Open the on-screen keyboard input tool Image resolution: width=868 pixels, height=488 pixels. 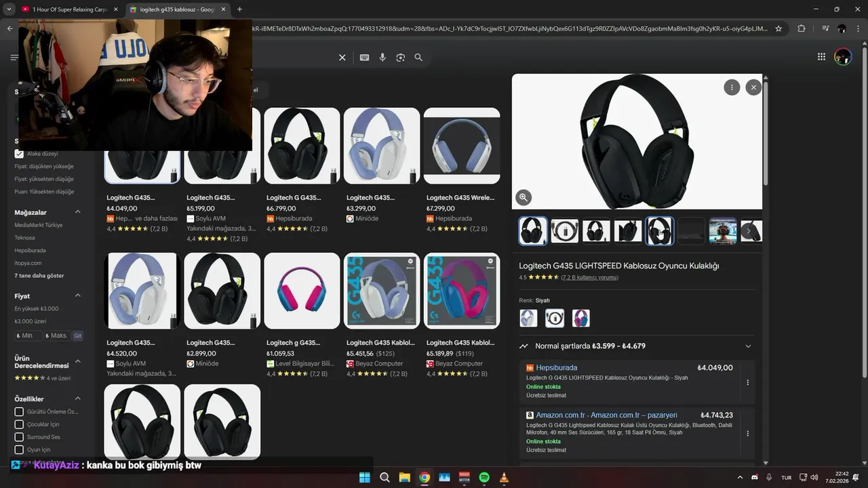(364, 58)
